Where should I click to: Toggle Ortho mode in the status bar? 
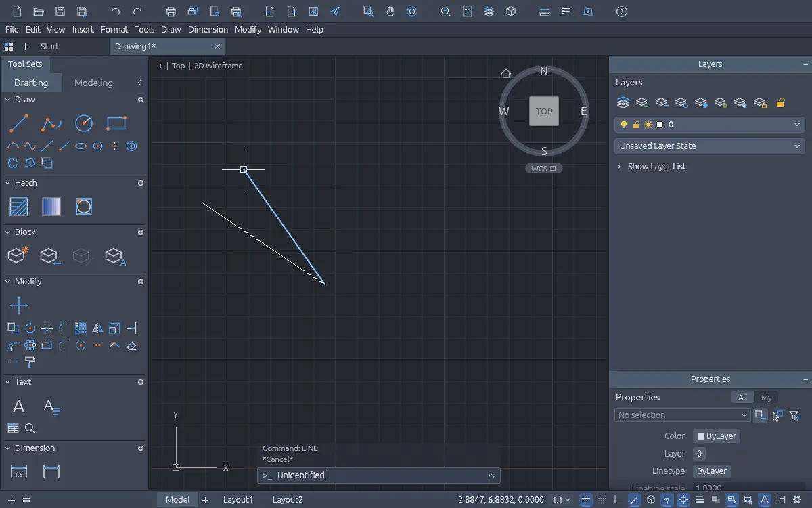click(618, 500)
